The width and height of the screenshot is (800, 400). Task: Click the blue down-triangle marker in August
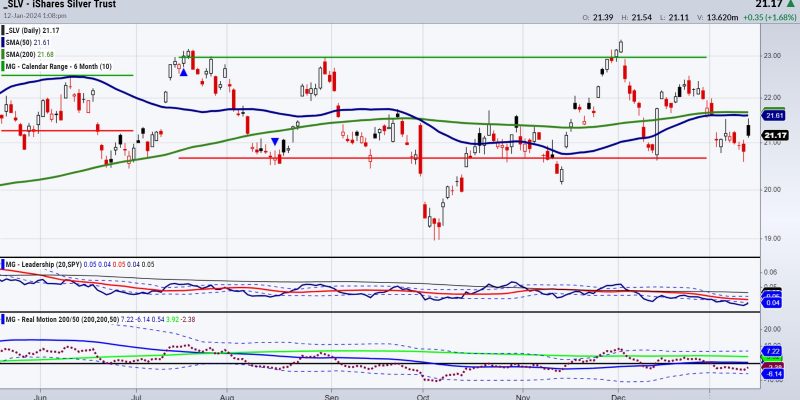(275, 141)
